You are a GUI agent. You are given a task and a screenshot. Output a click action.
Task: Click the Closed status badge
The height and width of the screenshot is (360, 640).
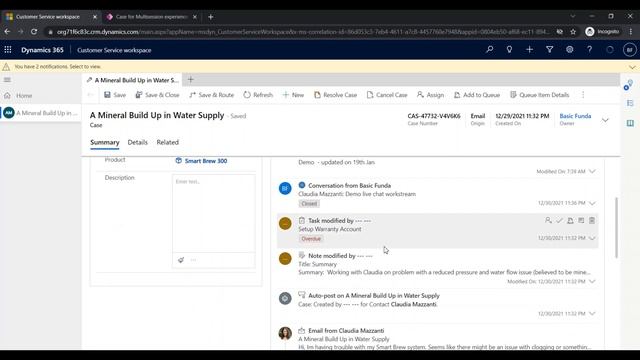(309, 204)
